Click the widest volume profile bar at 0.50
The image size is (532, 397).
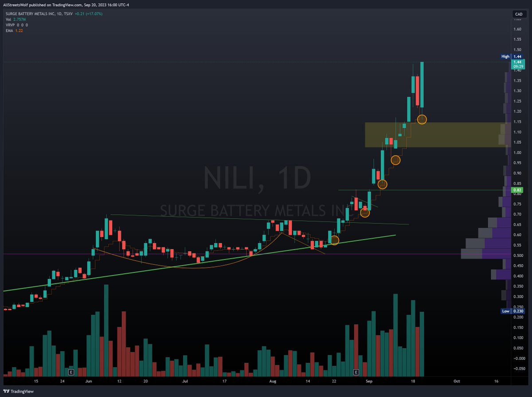[x=486, y=254]
